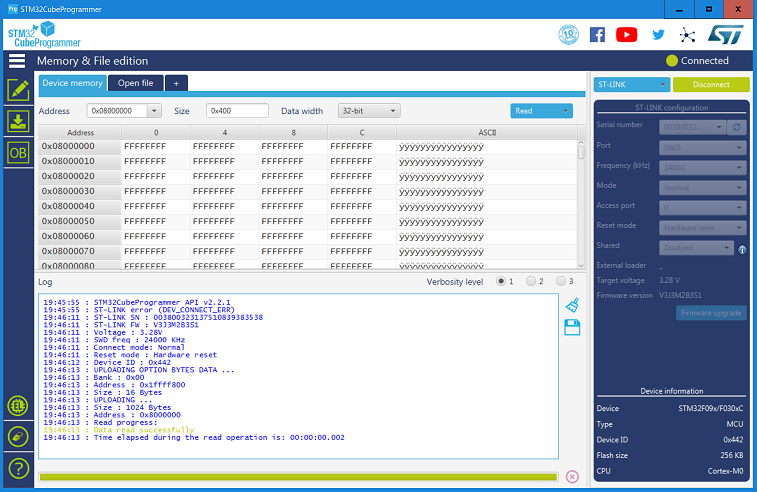This screenshot has width=757, height=492.
Task: Open the ST YouTube channel
Action: pyautogui.click(x=627, y=35)
